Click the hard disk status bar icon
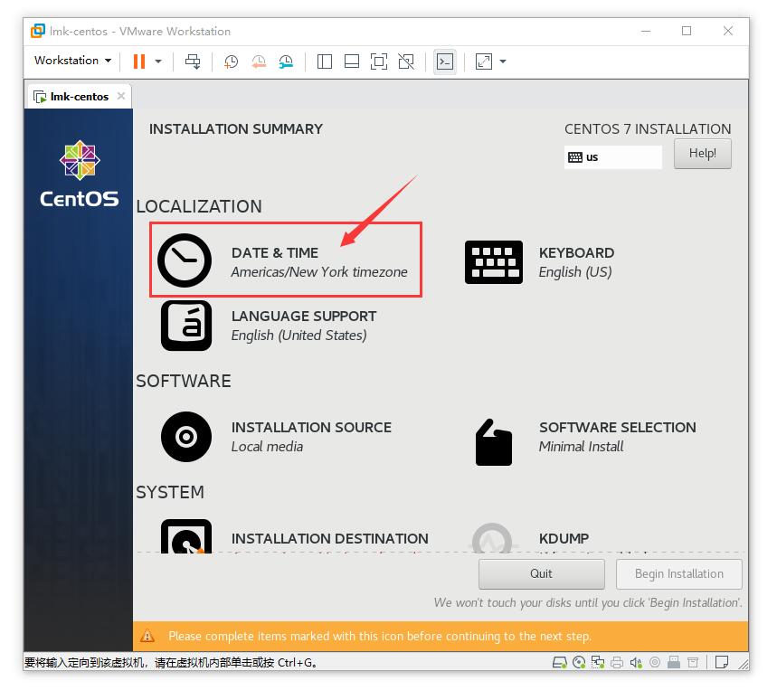This screenshot has width=777, height=700. click(560, 662)
